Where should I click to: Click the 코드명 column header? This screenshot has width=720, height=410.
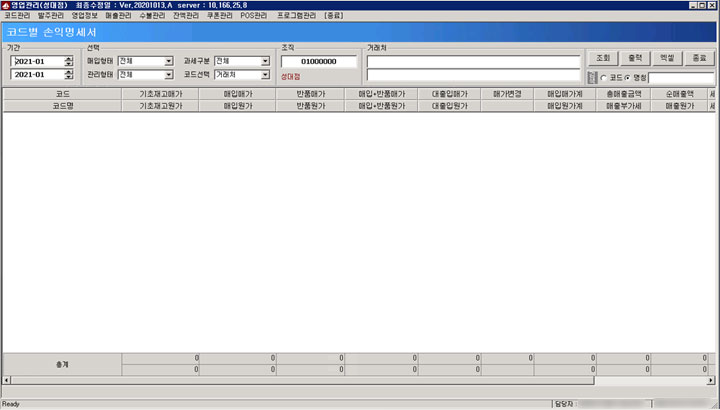(62, 106)
